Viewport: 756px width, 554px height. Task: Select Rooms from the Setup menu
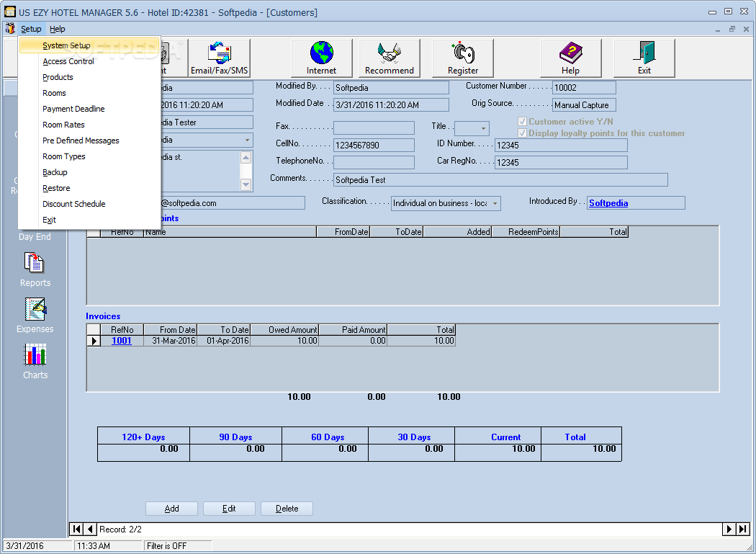(89, 93)
